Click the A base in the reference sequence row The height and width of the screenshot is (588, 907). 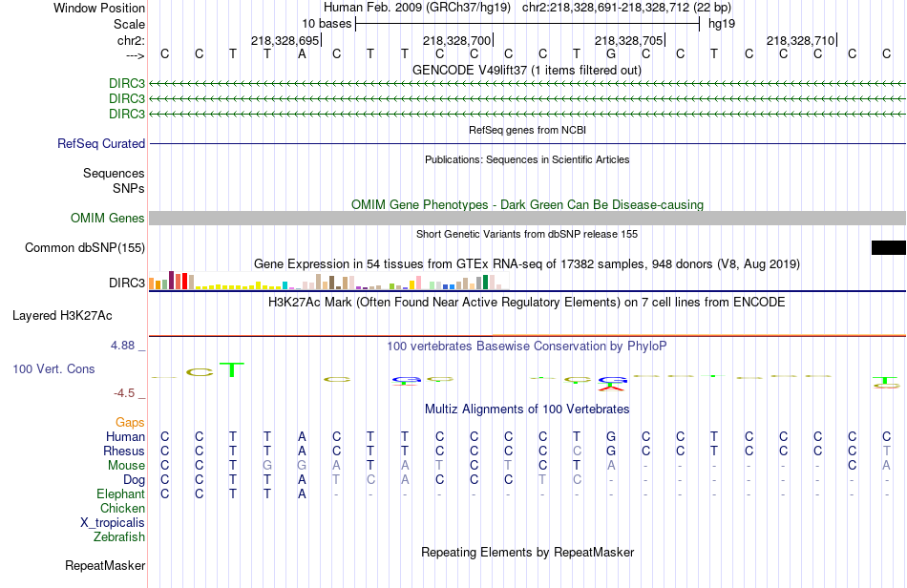pos(302,54)
